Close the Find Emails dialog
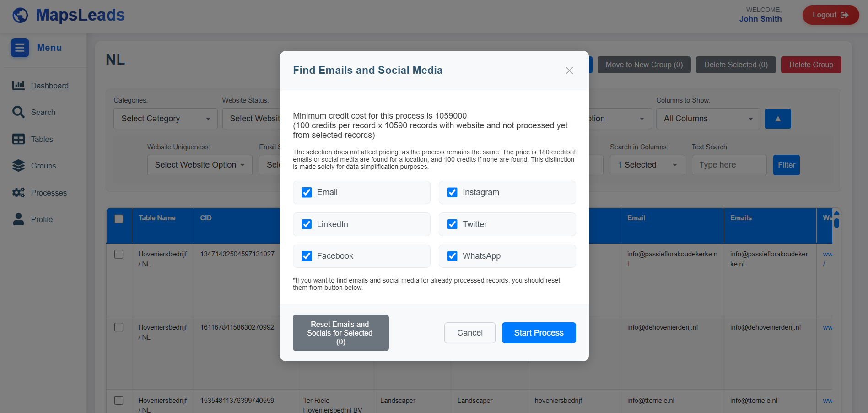Screen dimensions: 868x413 tap(569, 71)
